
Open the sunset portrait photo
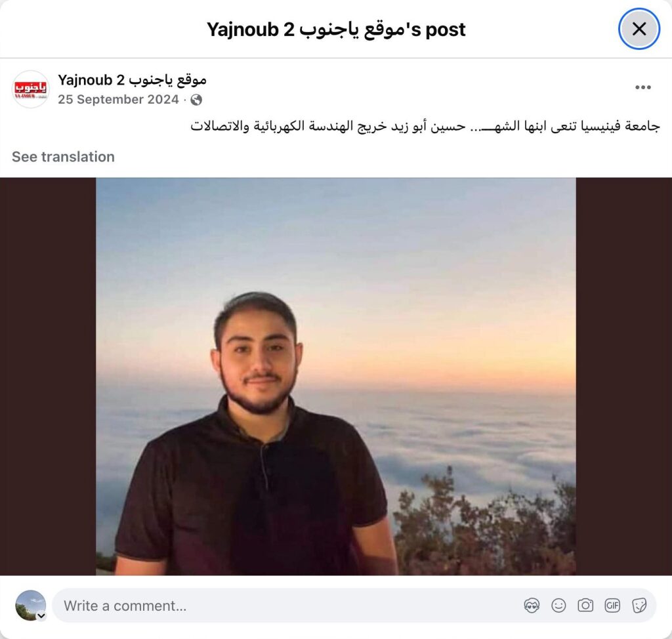pos(336,377)
